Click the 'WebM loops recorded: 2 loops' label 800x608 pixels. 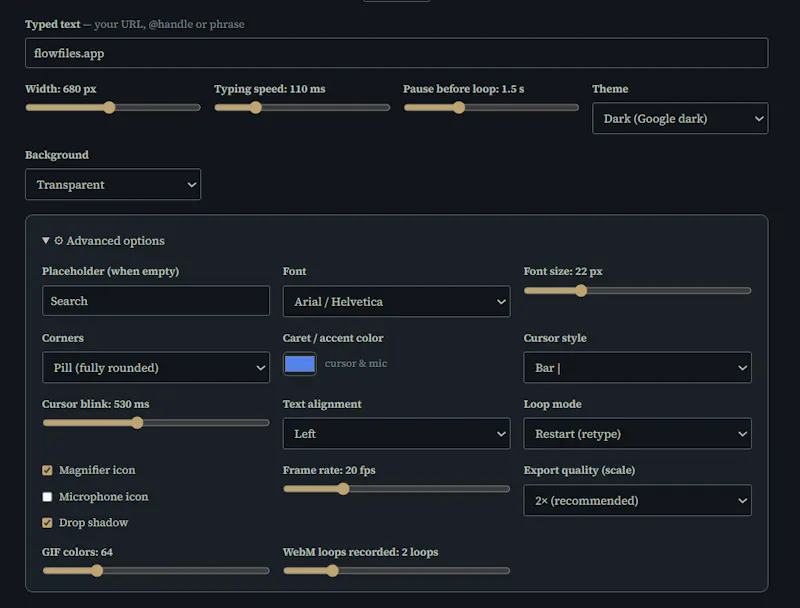360,552
